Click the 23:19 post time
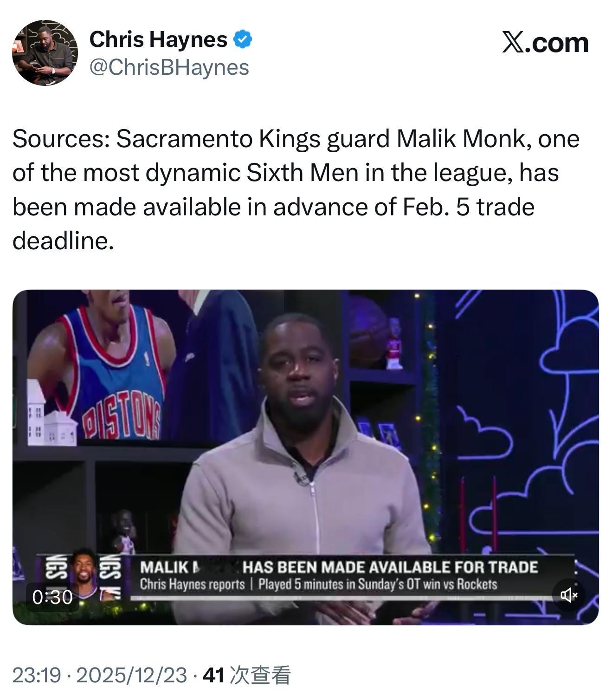612x700 pixels. tap(37, 675)
